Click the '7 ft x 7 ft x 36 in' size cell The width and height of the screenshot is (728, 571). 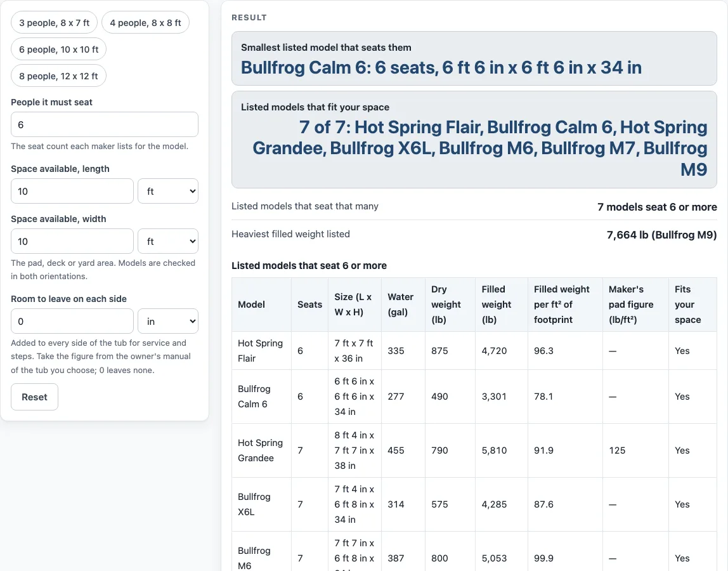pyautogui.click(x=354, y=351)
